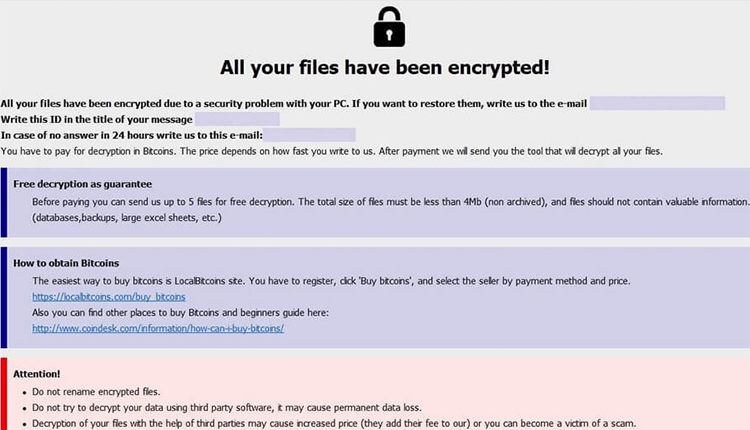Screen dimensions: 750x430
Task: Select the redacted e-mail box after 'write us to the e-mail'
Action: (657, 103)
